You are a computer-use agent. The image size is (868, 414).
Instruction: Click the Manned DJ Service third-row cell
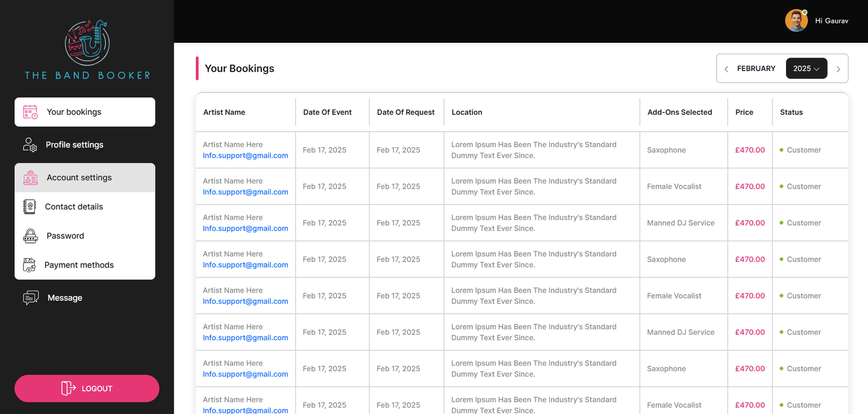click(x=681, y=223)
